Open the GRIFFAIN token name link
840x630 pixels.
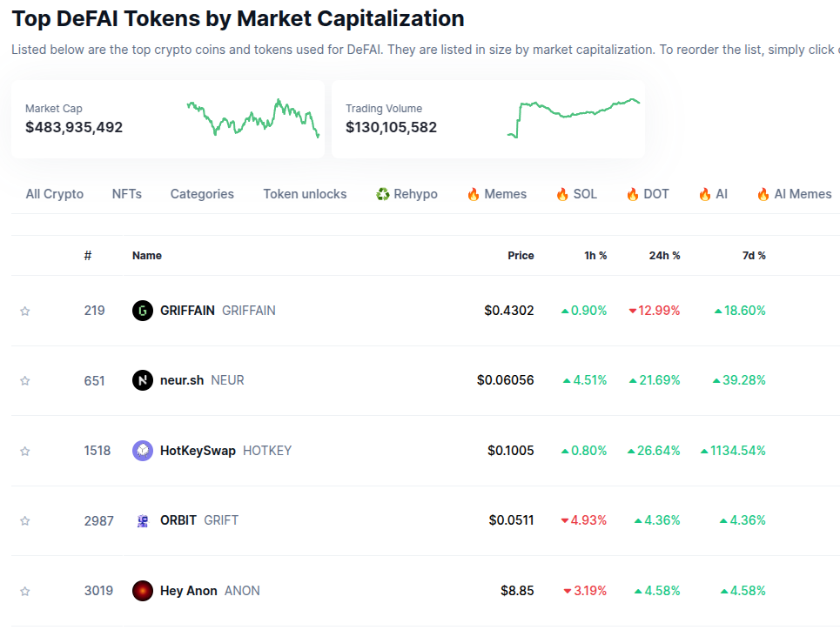point(187,311)
